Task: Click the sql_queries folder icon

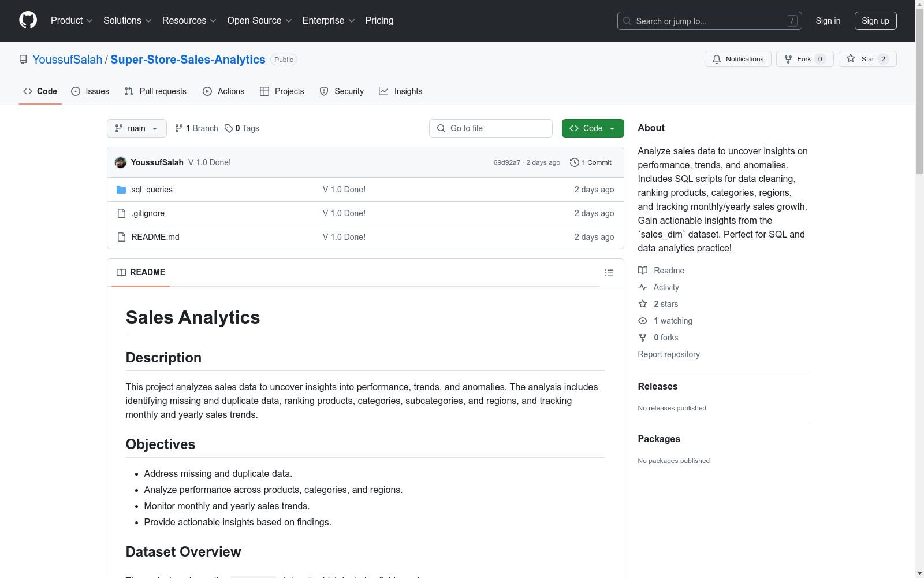Action: click(121, 190)
